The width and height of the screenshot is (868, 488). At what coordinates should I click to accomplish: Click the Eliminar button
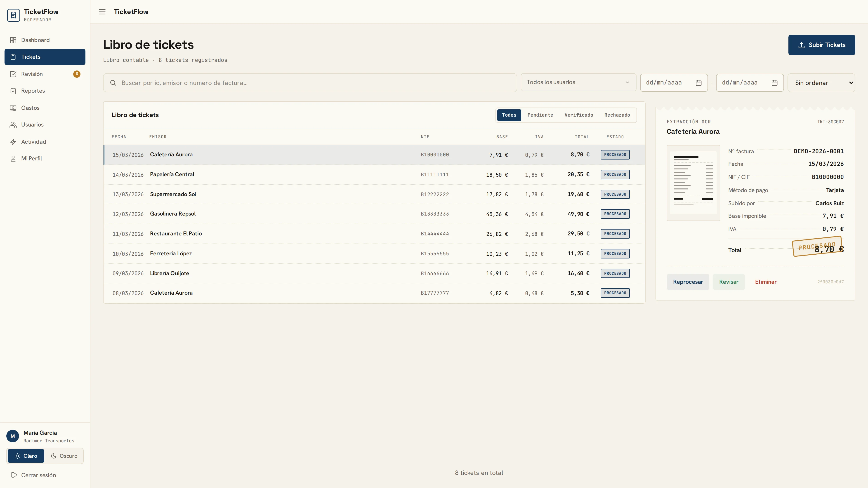766,282
